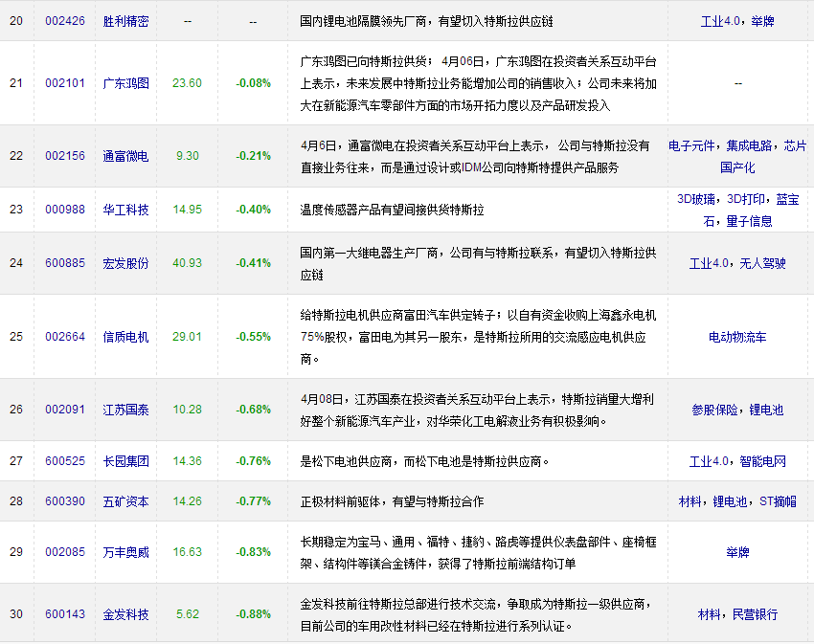Open stock code 600390 link
This screenshot has height=644, width=814.
pos(65,501)
